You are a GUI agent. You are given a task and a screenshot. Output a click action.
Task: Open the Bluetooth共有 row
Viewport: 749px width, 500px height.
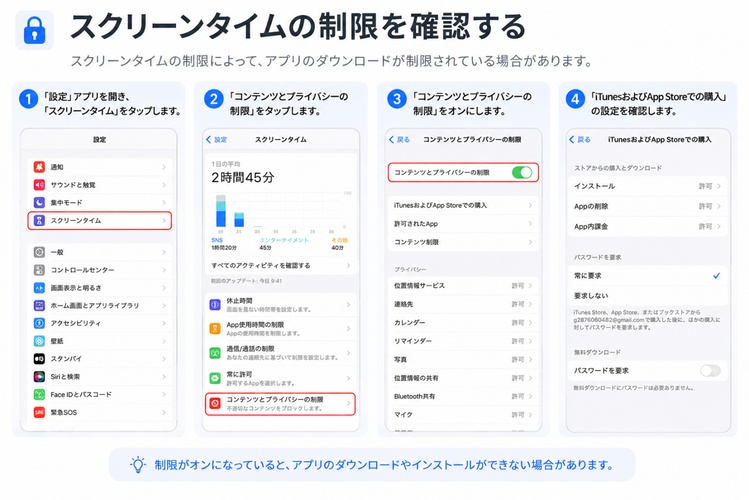[x=462, y=396]
